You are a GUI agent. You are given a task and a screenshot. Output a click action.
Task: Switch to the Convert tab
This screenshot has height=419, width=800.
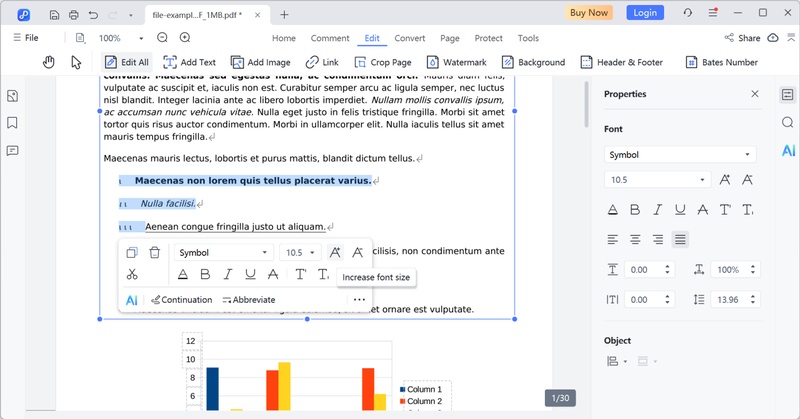click(x=410, y=38)
